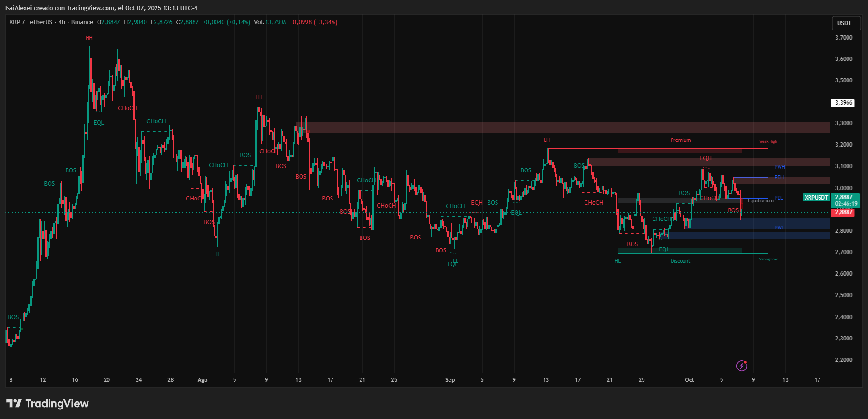The image size is (868, 419).
Task: Click the 3,3966 horizontal line price label
Action: point(843,103)
